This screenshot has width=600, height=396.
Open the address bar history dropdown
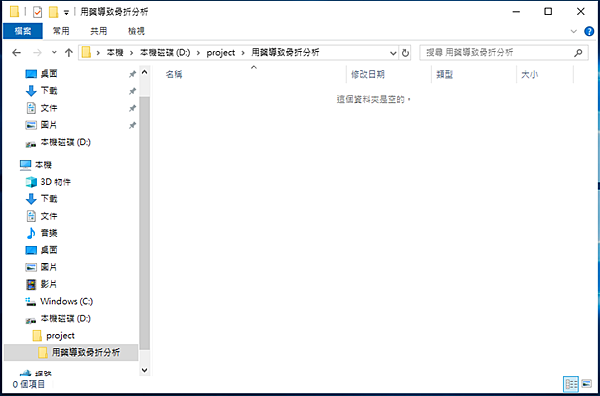393,53
